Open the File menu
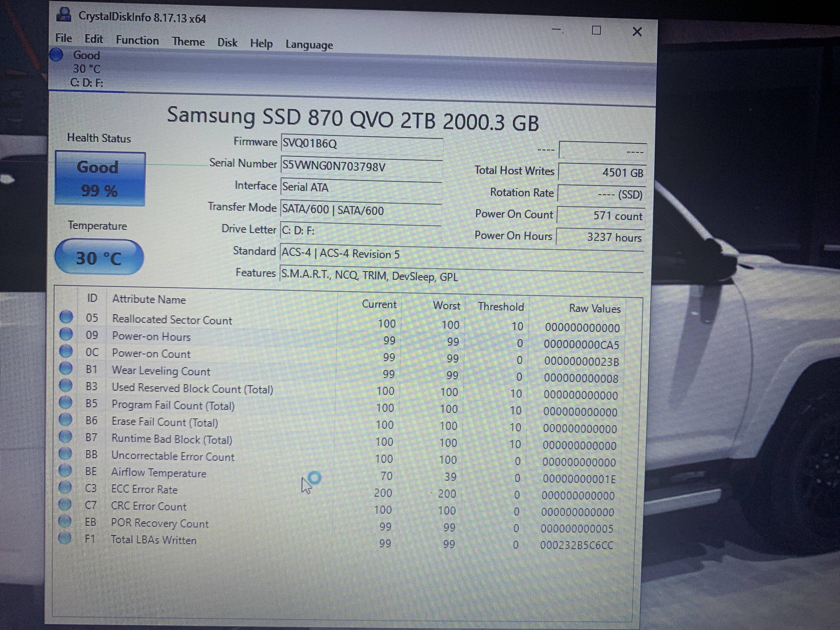This screenshot has width=840, height=630. [63, 38]
